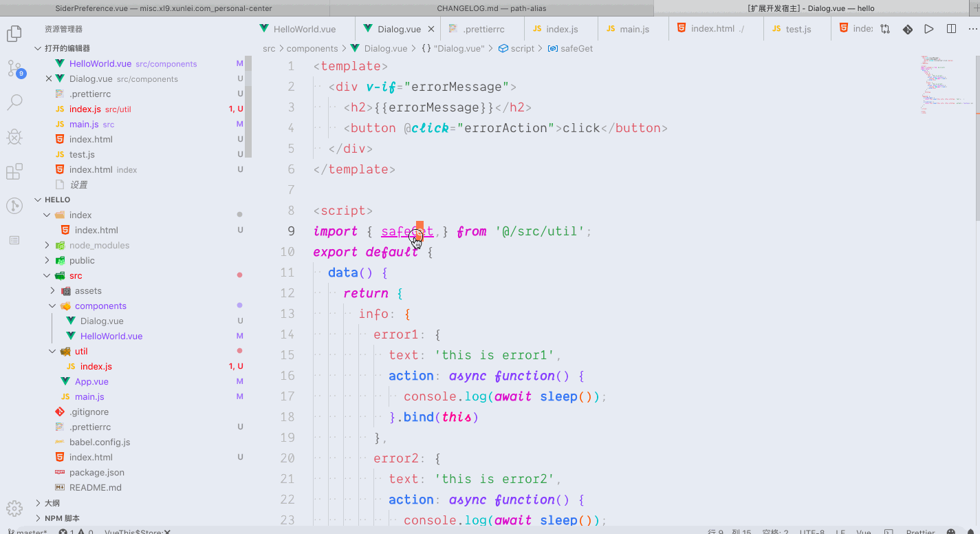
Task: Open Manage gear at activity bar bottom
Action: click(x=14, y=509)
